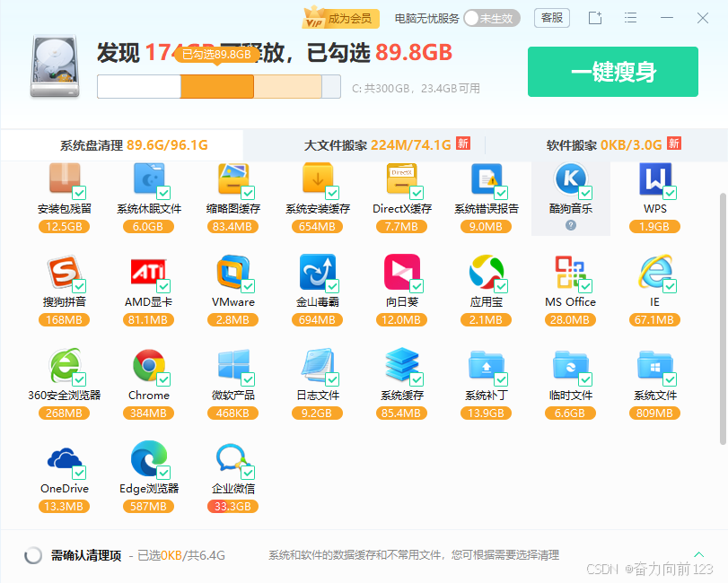Screen dimensions: 728x583
Task: Click the 13.9GB size badge of 系统补丁
Action: pyautogui.click(x=486, y=413)
